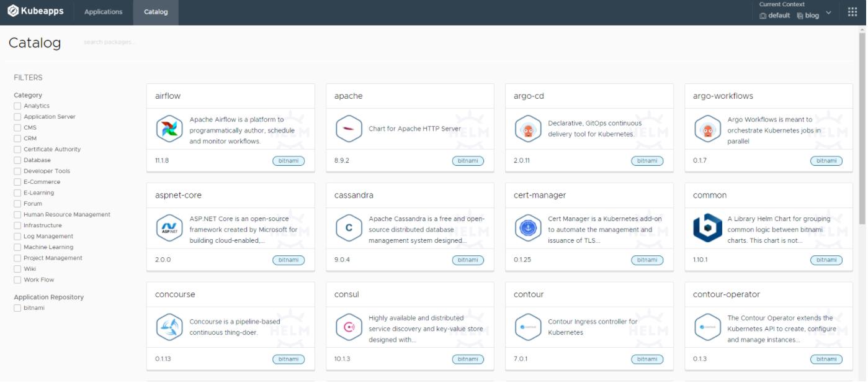This screenshot has height=382, width=868.
Task: Click the Kubeapps home logo
Action: pos(35,11)
